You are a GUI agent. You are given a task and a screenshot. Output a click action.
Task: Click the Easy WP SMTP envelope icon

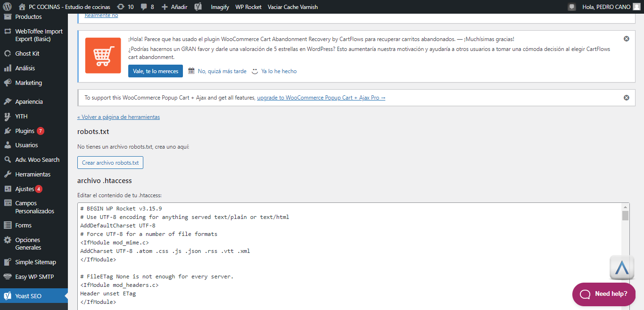pyautogui.click(x=8, y=276)
